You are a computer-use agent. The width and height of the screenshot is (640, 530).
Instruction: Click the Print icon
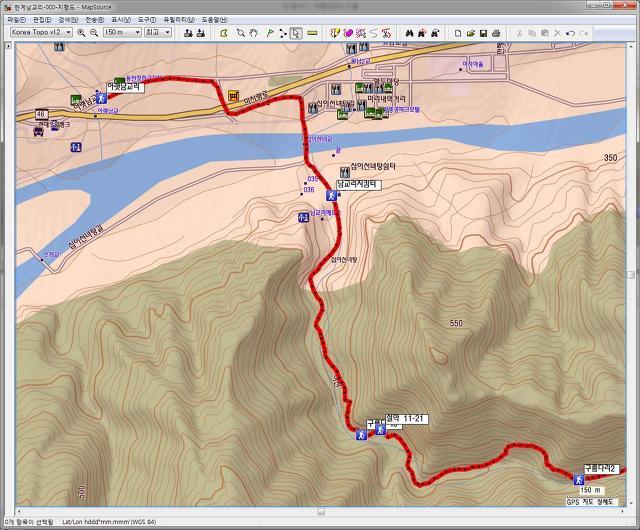496,33
